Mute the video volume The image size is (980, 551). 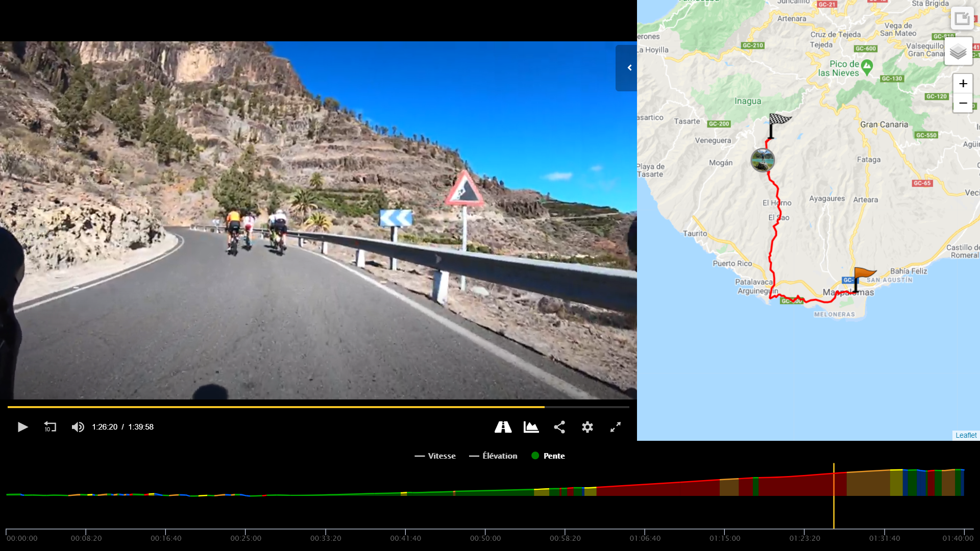coord(78,427)
